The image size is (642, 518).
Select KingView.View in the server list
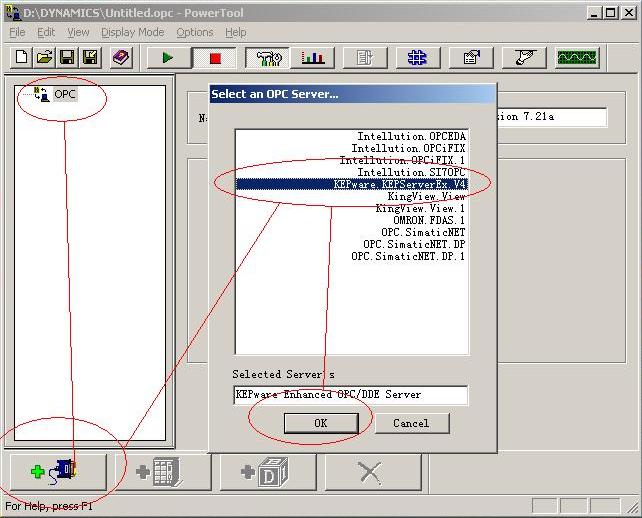tap(352, 196)
